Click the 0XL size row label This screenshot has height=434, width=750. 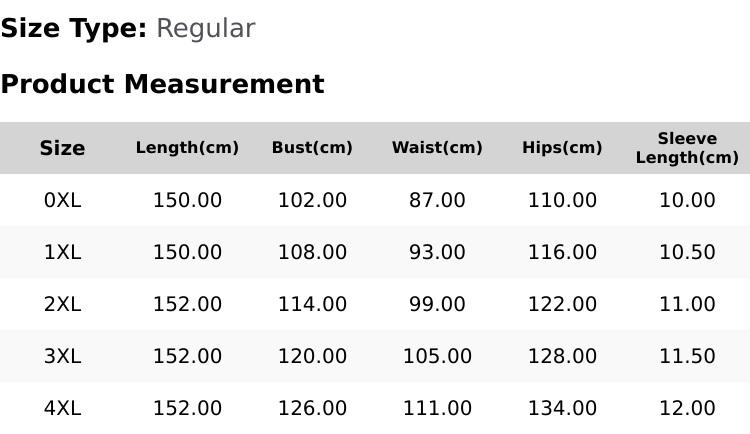[62, 200]
